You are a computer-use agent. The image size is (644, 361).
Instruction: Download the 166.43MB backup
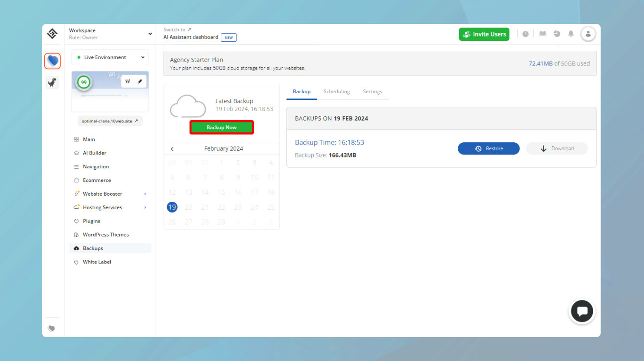[557, 148]
